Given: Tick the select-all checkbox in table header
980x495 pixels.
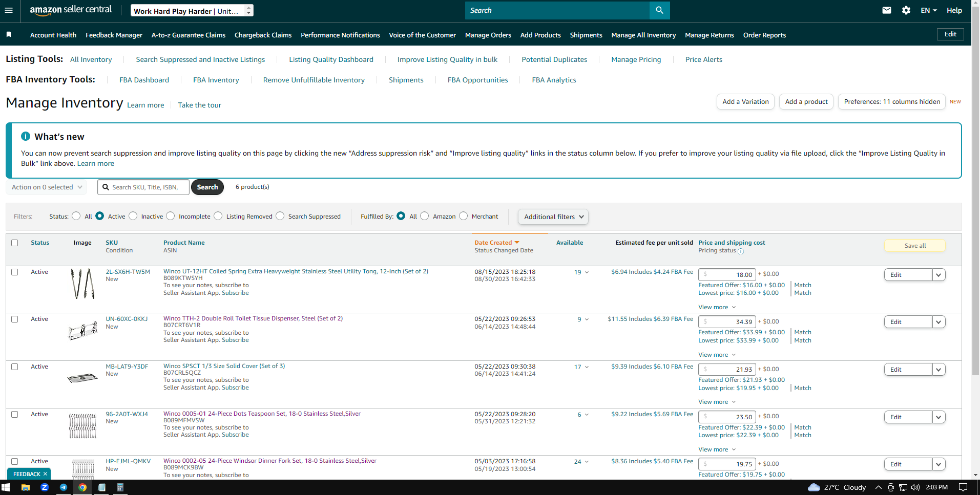Looking at the screenshot, I should pyautogui.click(x=15, y=243).
